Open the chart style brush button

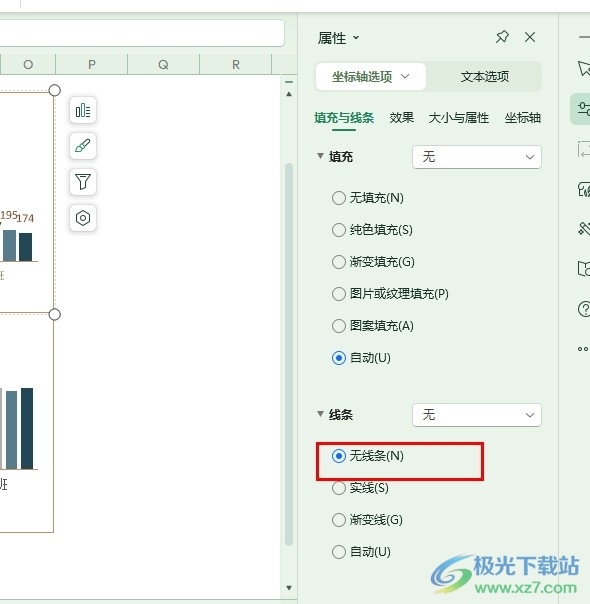83,146
